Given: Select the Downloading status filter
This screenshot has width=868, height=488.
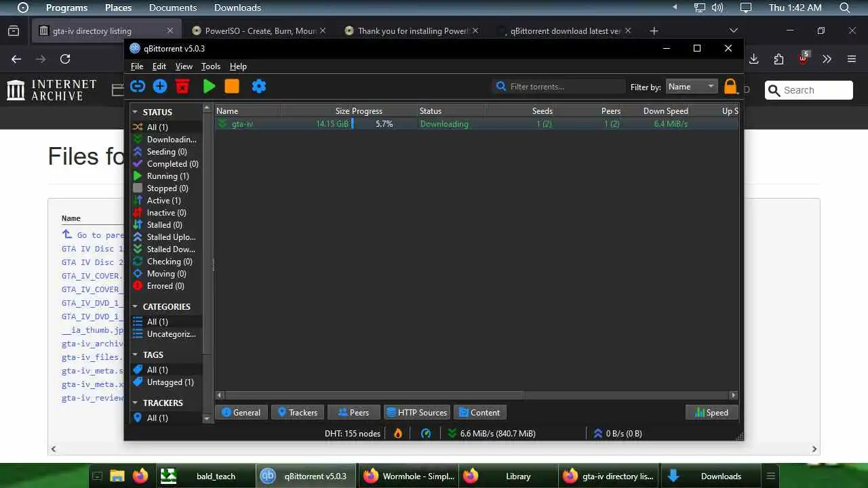Looking at the screenshot, I should pos(165,140).
